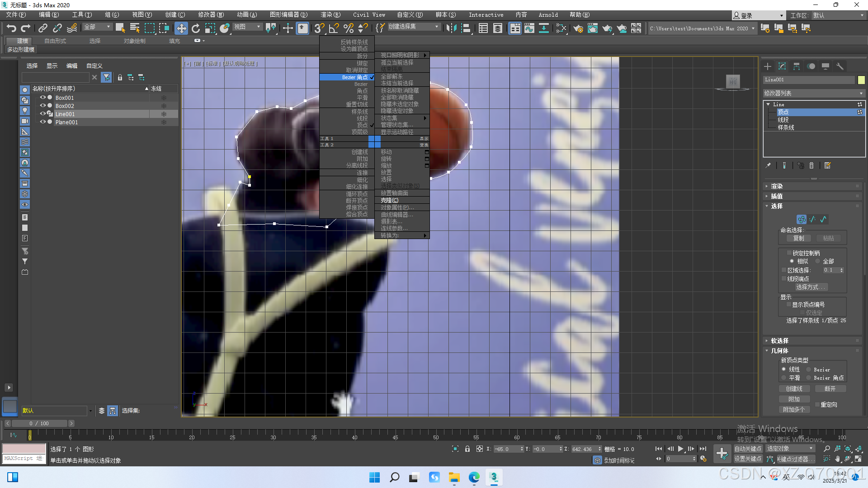The image size is (868, 488).
Task: Open the Material Editor toolbar icon
Action: point(561,28)
